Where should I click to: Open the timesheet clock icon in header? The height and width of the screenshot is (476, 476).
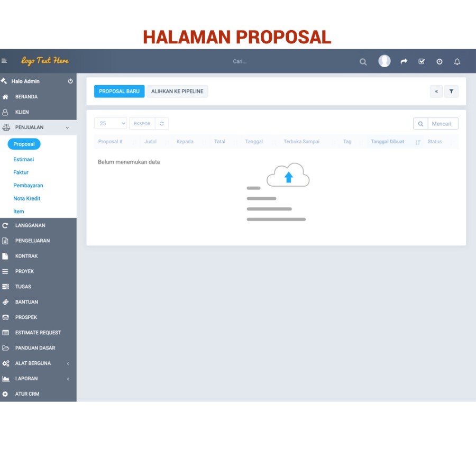pos(440,62)
